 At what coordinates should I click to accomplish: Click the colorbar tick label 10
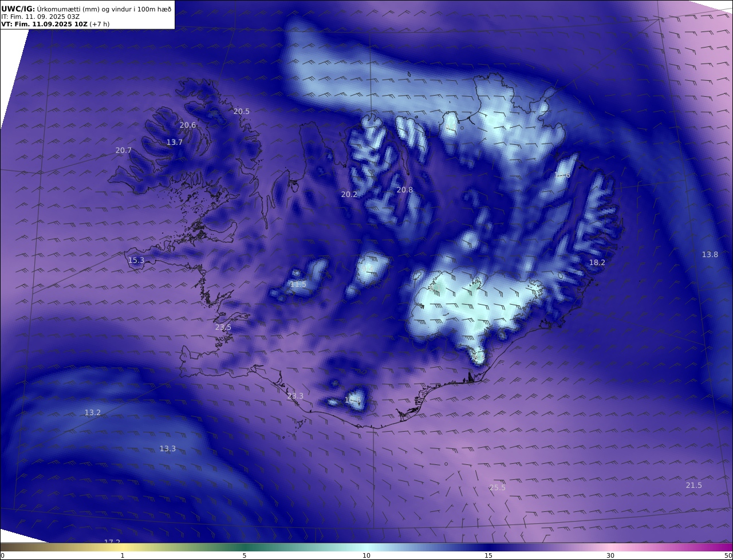pyautogui.click(x=366, y=555)
